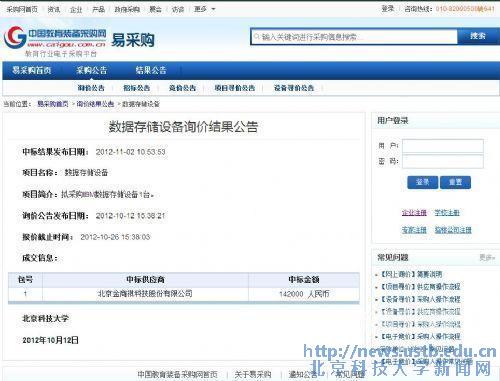
Task: Select the 结果公告 navigation tab
Action: tap(151, 70)
